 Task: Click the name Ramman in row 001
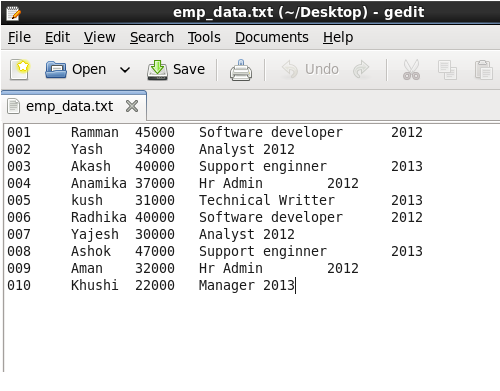(95, 132)
